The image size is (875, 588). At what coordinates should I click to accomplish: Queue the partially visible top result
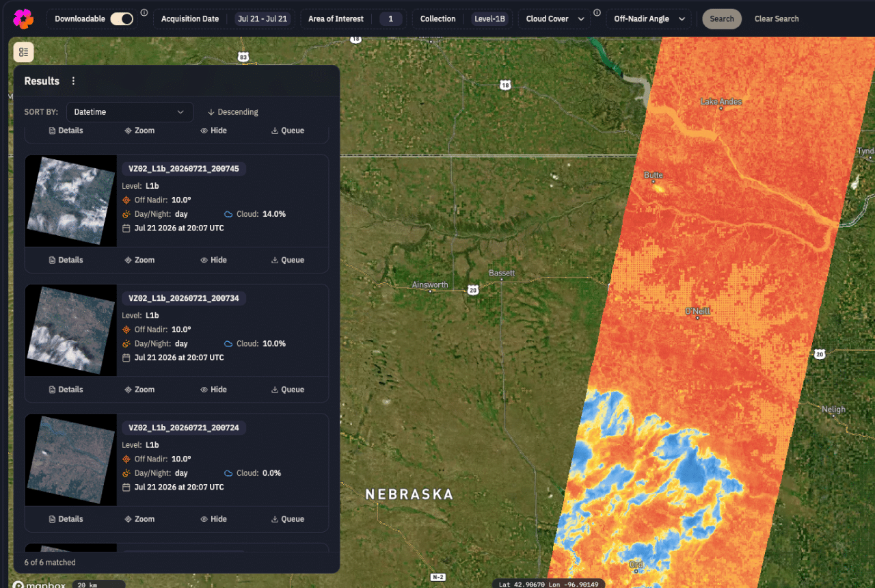coord(287,131)
